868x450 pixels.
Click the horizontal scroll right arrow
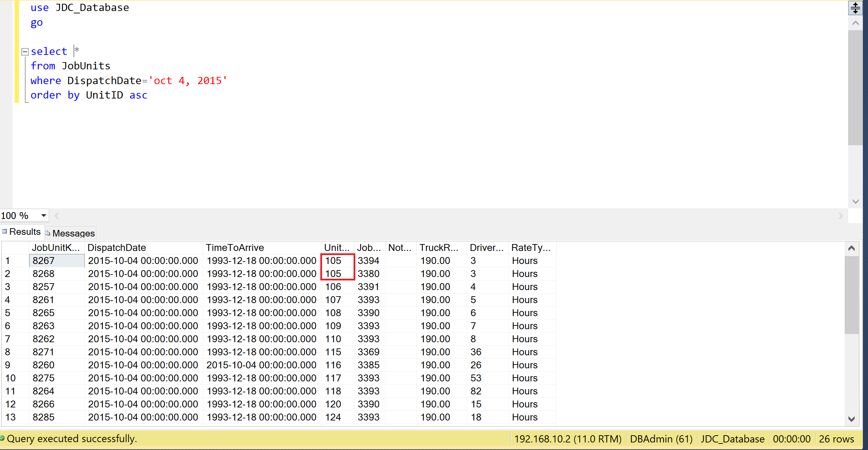click(x=841, y=216)
